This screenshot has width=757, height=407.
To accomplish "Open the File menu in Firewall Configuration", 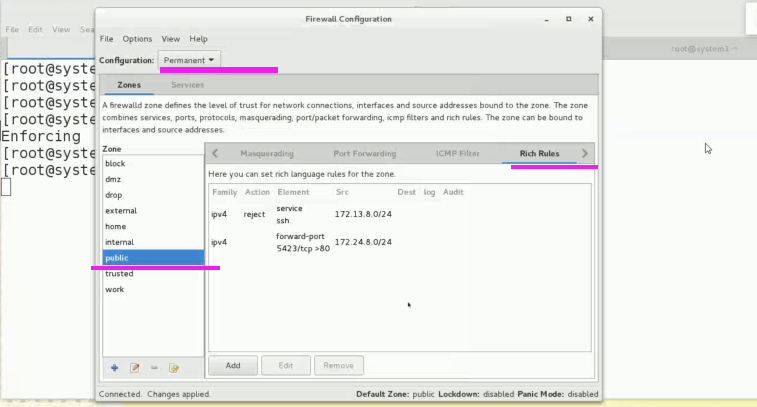I will [x=106, y=39].
